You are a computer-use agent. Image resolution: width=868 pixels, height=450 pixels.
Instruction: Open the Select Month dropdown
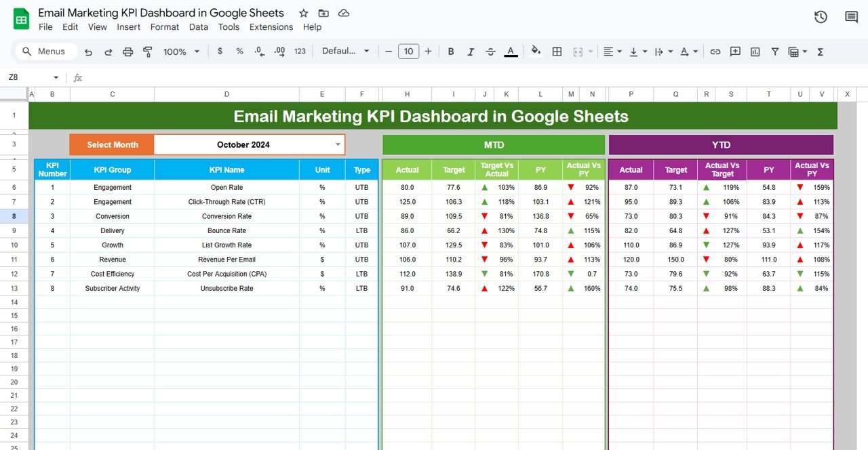tap(337, 144)
